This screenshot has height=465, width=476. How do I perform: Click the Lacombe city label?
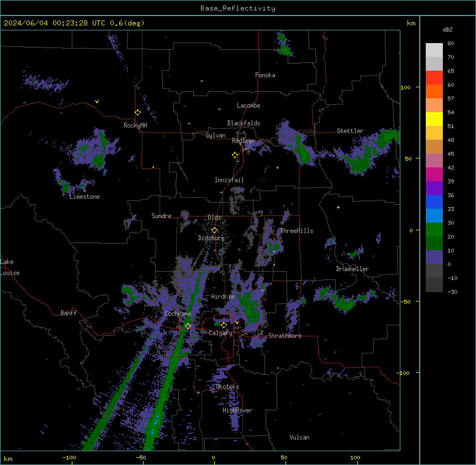(x=248, y=105)
